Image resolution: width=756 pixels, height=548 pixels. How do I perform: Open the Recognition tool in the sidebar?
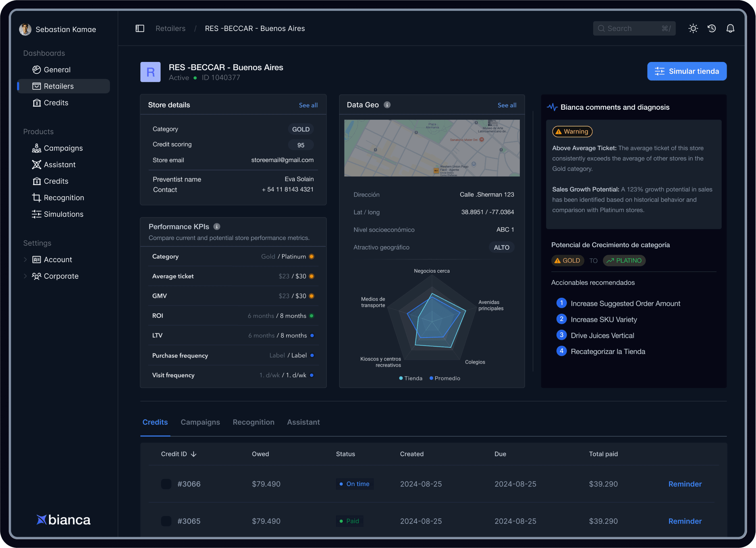click(x=37, y=197)
